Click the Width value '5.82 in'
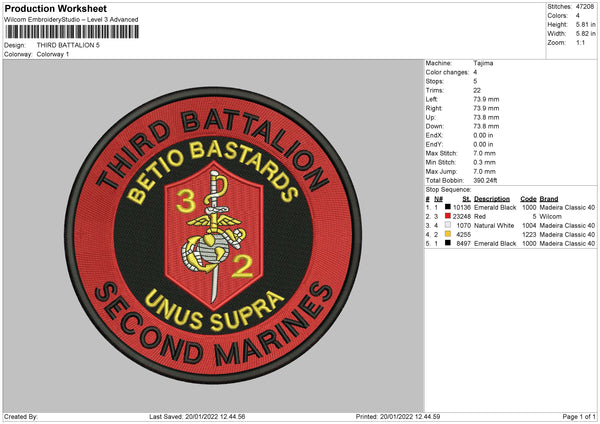Viewport: 600px width, 424px height. (585, 34)
